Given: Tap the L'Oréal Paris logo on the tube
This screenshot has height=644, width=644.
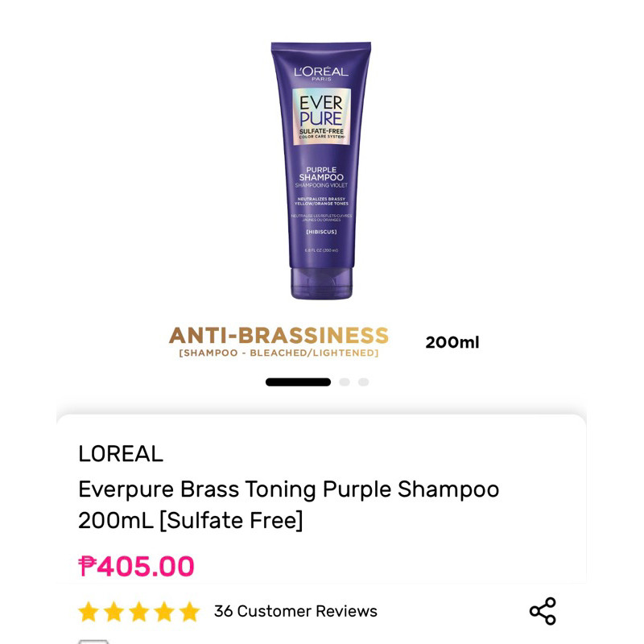Looking at the screenshot, I should click(321, 73).
